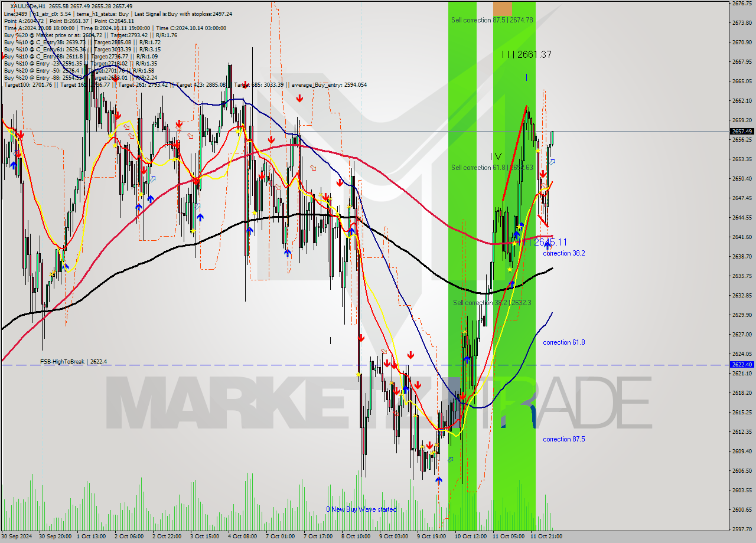This screenshot has width=756, height=543.
Task: Click the '4 Oct 08:00' time label
Action: click(x=242, y=537)
